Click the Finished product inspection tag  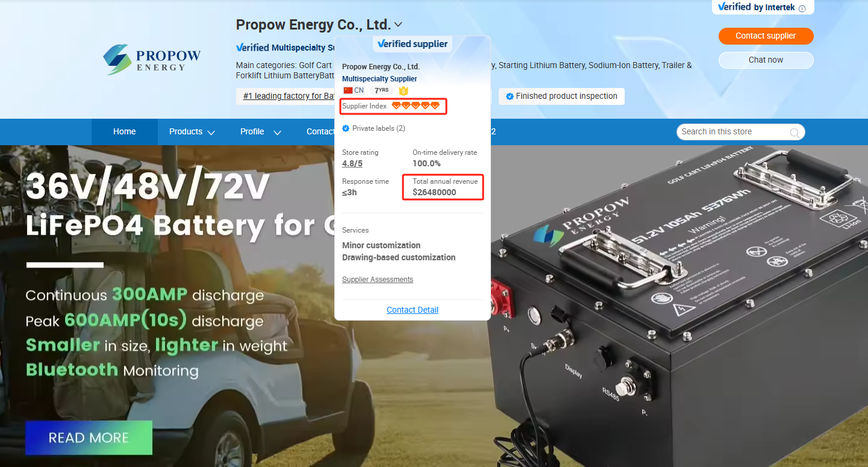tap(561, 96)
